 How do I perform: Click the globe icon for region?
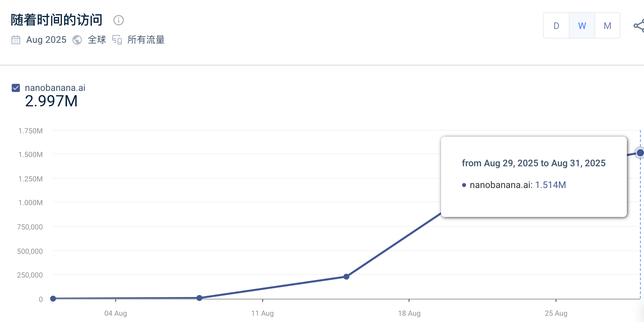(x=77, y=40)
